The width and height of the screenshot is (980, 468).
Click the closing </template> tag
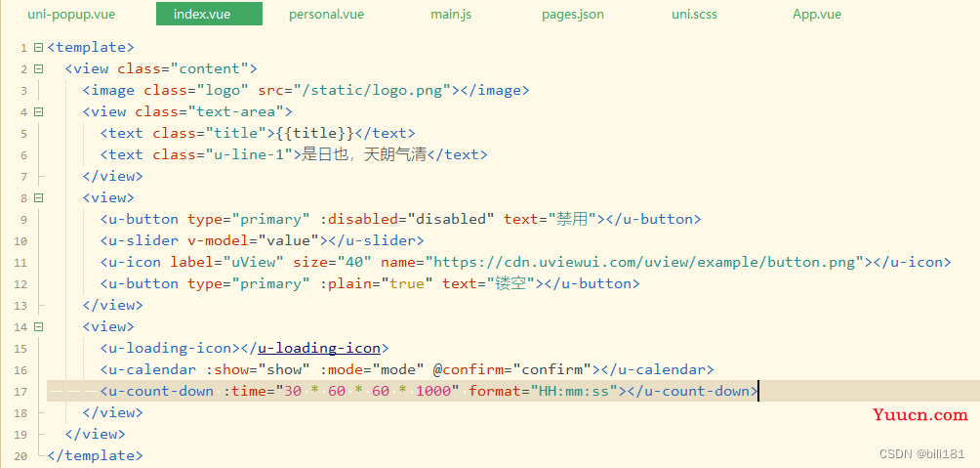coord(95,455)
